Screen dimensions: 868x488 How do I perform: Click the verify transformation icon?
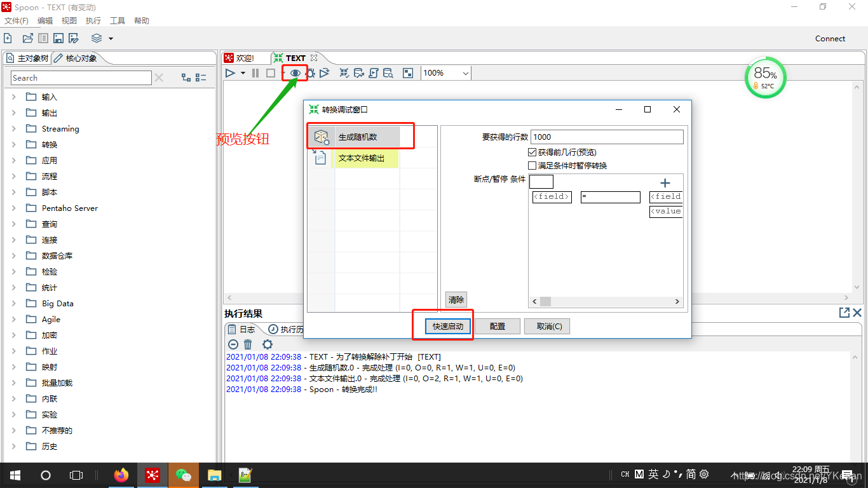[x=344, y=73]
